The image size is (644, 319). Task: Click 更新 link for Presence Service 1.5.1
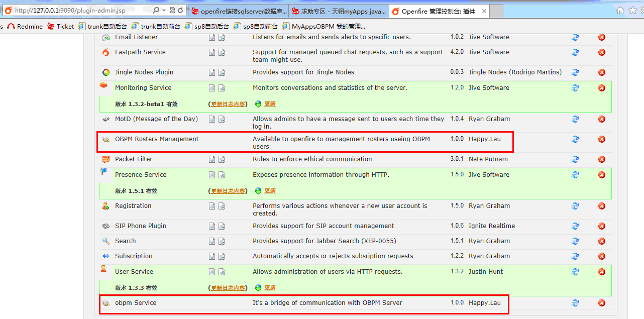tap(270, 191)
